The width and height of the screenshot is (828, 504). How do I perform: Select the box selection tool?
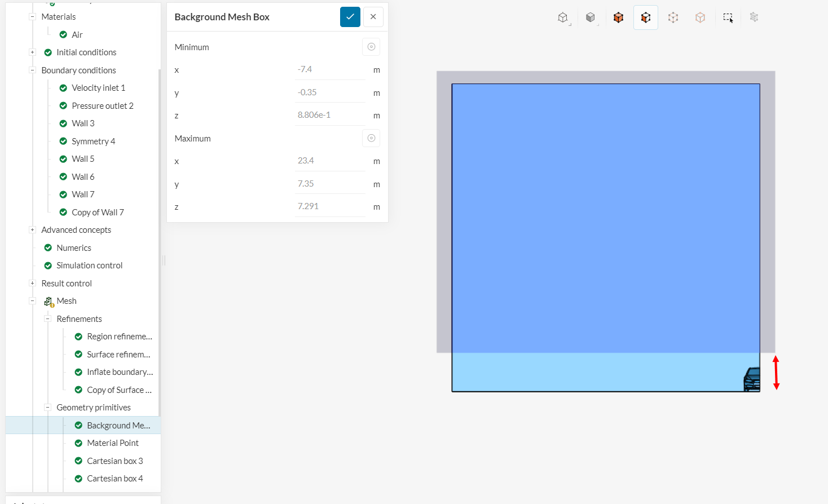coord(728,18)
